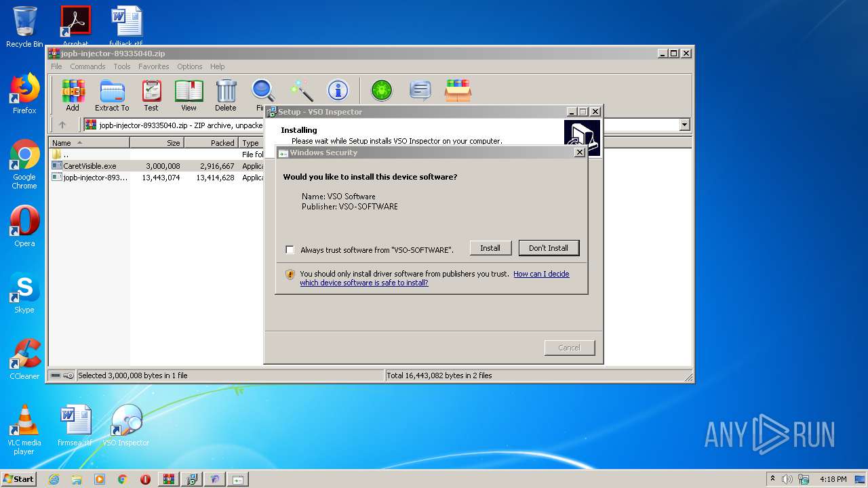868x488 pixels.
Task: Click the Find magnifier toolbar icon
Action: (x=263, y=94)
